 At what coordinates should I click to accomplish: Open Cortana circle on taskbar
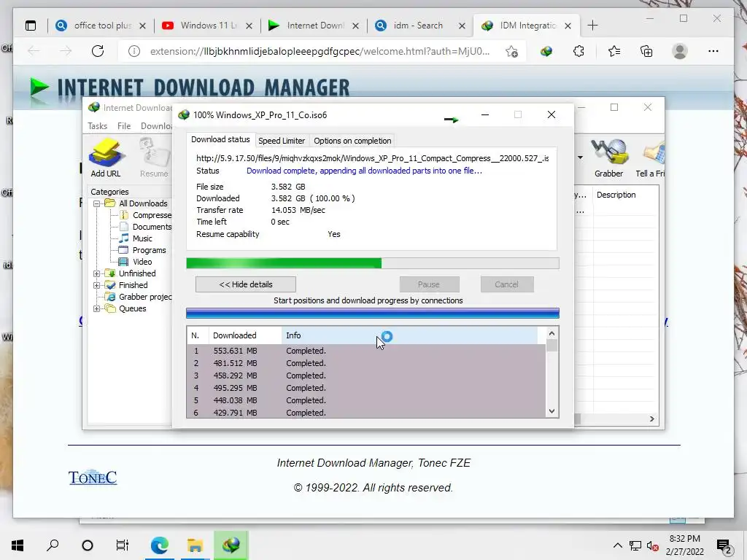click(88, 545)
